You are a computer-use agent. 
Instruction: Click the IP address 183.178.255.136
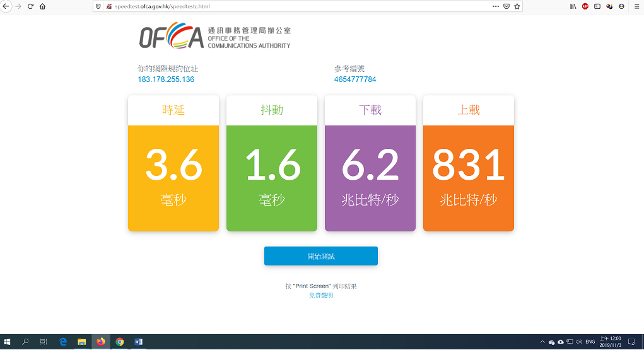tap(166, 79)
